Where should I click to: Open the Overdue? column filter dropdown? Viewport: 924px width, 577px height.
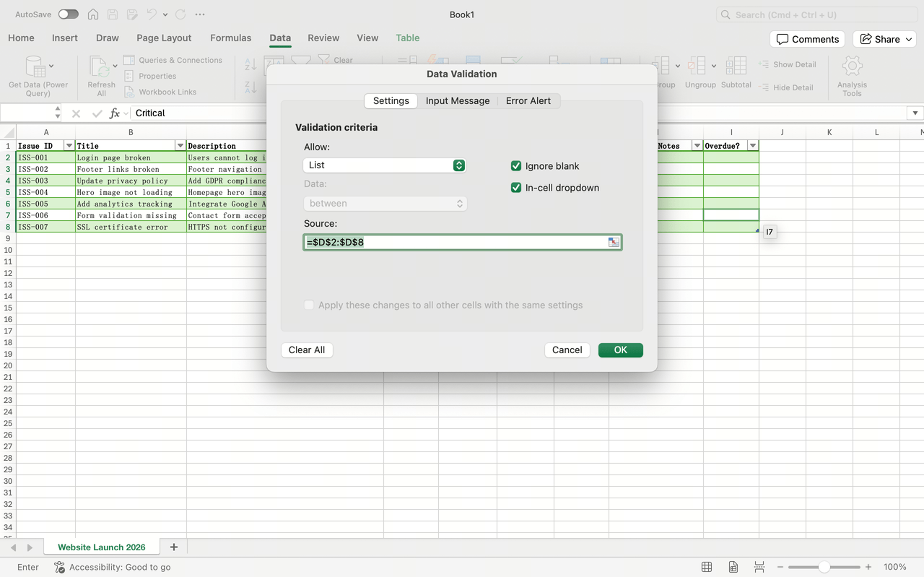point(753,146)
